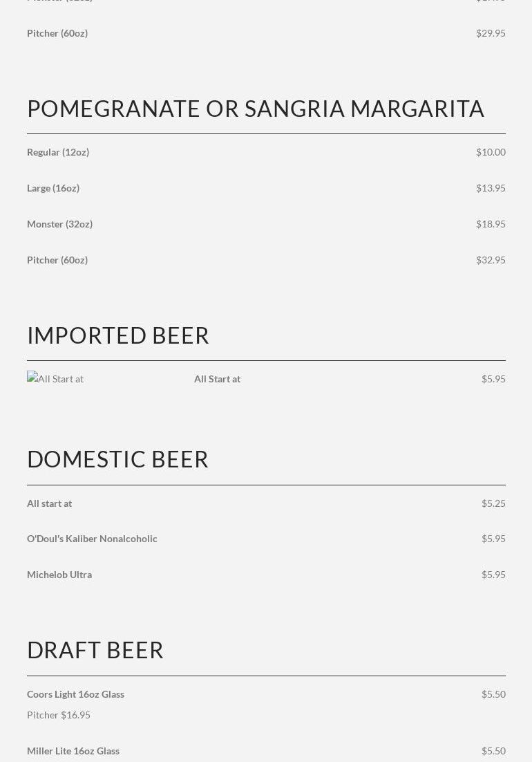Click the $5.25 domestic beer price
The height and width of the screenshot is (762, 532).
(x=493, y=503)
